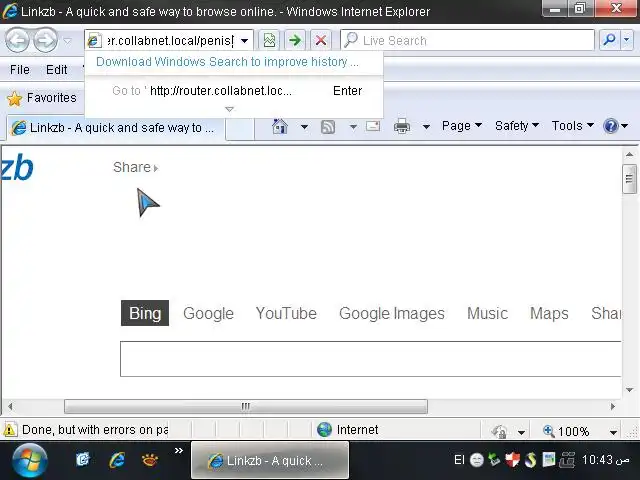Click the Linkzb logo

(x=17, y=168)
